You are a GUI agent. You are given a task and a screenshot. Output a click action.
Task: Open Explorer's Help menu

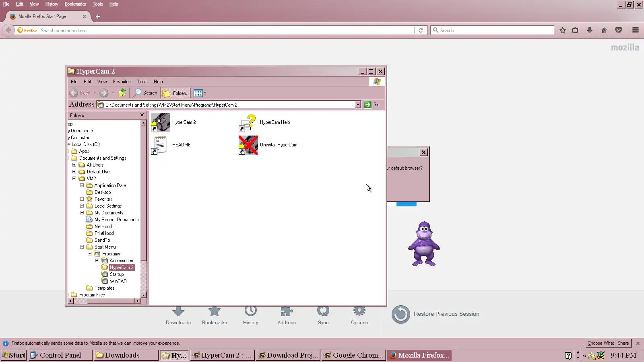158,82
